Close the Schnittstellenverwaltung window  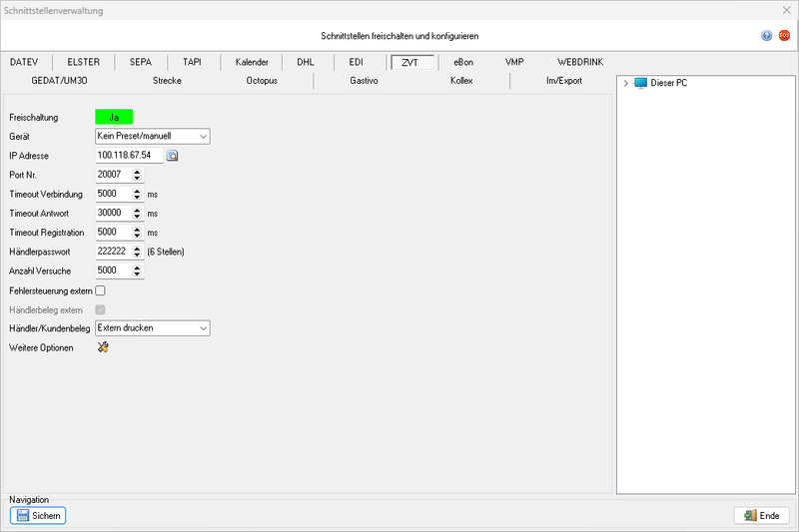click(x=785, y=11)
